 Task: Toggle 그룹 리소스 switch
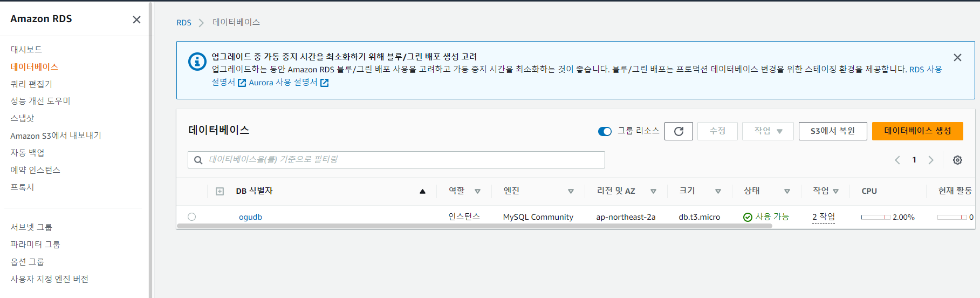605,131
